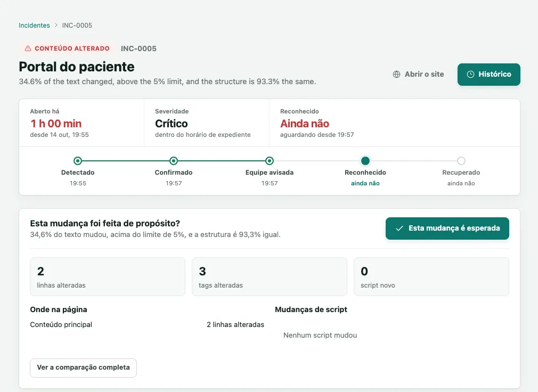Click Abrir o site link
Screen dimensions: 538x392
[418, 74]
